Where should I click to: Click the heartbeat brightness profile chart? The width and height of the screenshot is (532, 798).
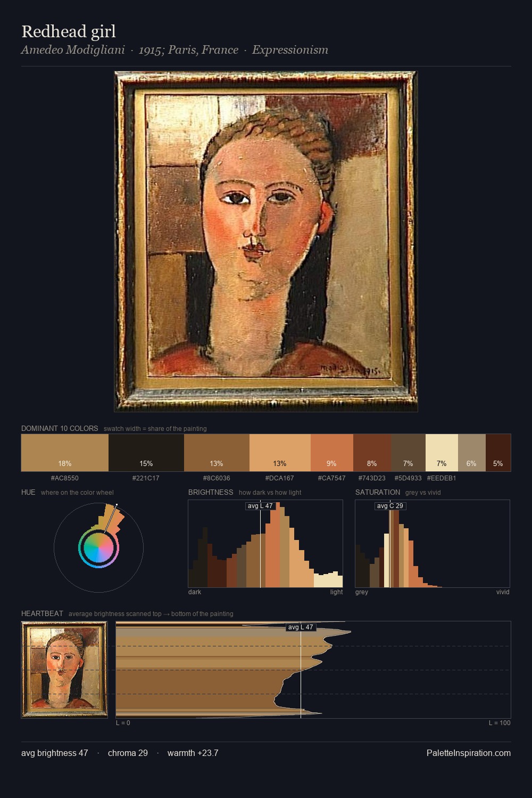coord(313,670)
